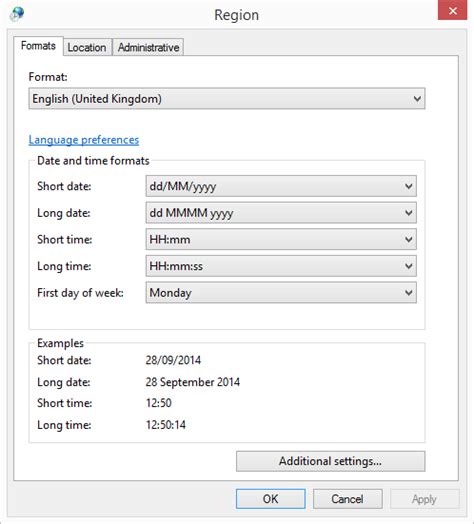Select the example short date 28/09/2014
This screenshot has width=474, height=524.
(173, 360)
